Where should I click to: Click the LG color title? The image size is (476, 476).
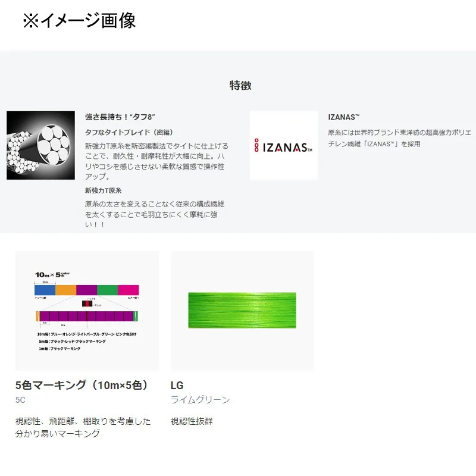(x=177, y=385)
